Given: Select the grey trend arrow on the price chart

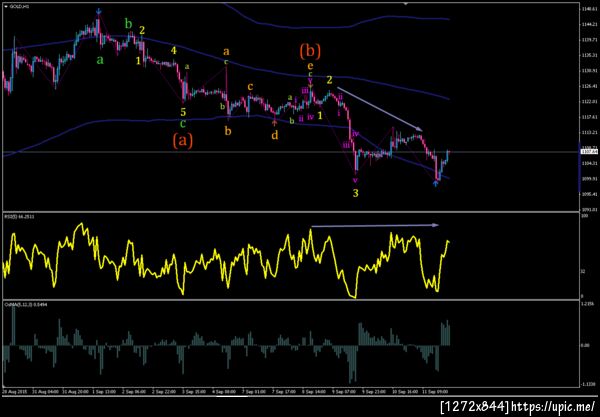Looking at the screenshot, I should point(380,109).
